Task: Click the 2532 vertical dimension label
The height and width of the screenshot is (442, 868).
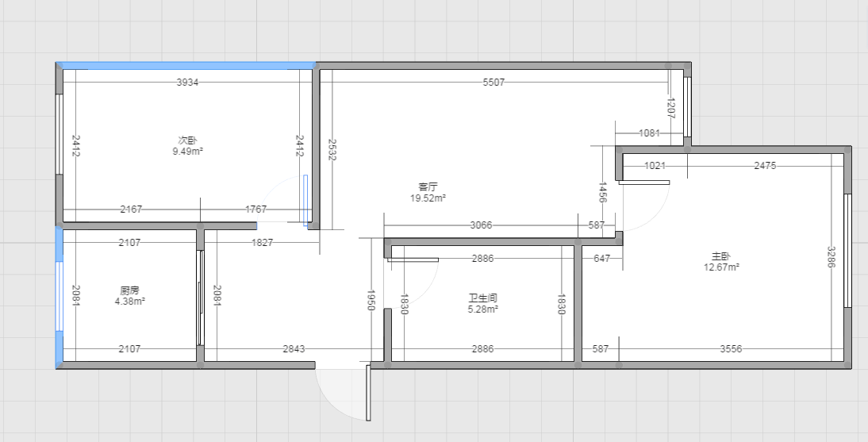Action: click(x=332, y=147)
